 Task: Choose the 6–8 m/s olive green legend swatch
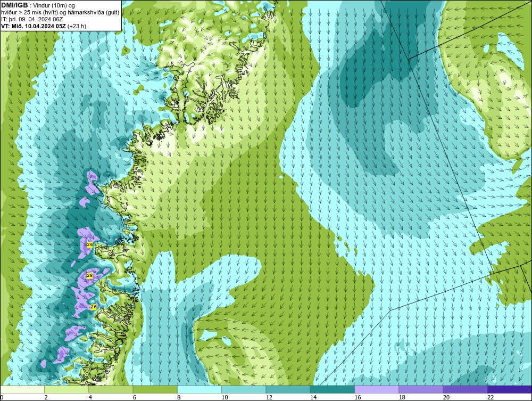click(155, 389)
